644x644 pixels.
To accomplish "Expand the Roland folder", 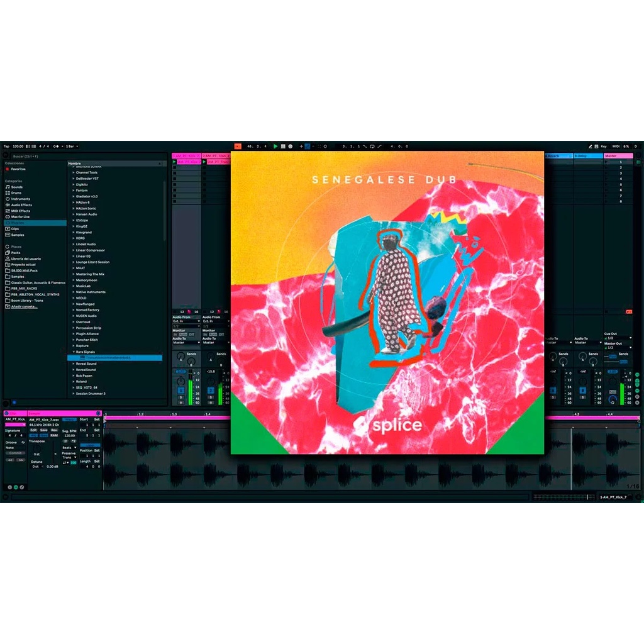I will 74,382.
